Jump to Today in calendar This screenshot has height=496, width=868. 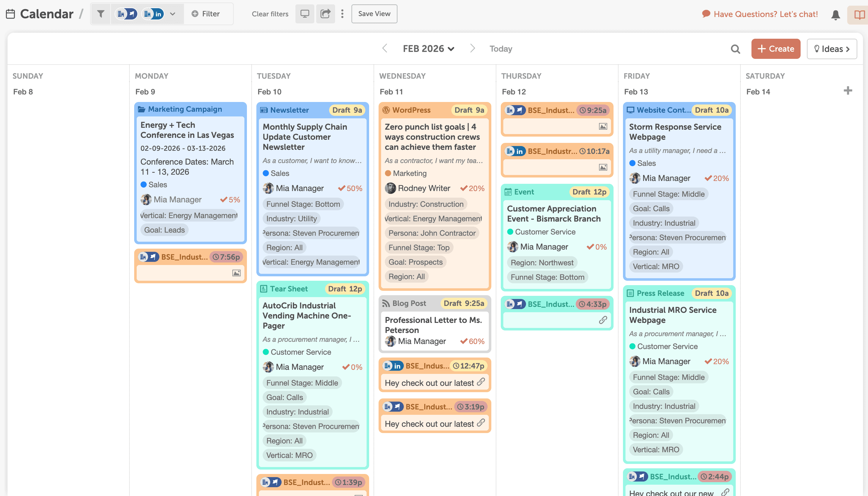500,49
